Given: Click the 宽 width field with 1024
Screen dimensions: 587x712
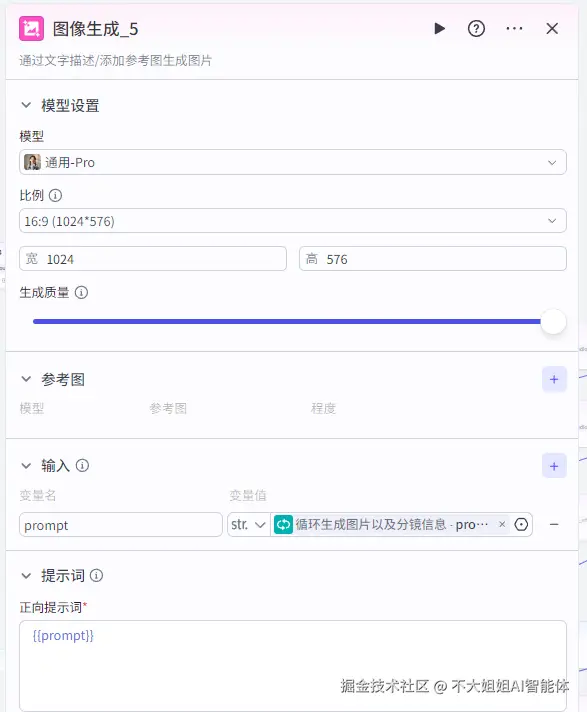Looking at the screenshot, I should [153, 259].
